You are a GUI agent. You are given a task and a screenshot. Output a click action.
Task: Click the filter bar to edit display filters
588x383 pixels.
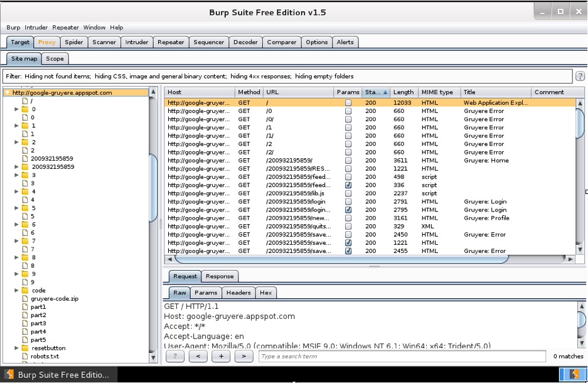pyautogui.click(x=282, y=76)
